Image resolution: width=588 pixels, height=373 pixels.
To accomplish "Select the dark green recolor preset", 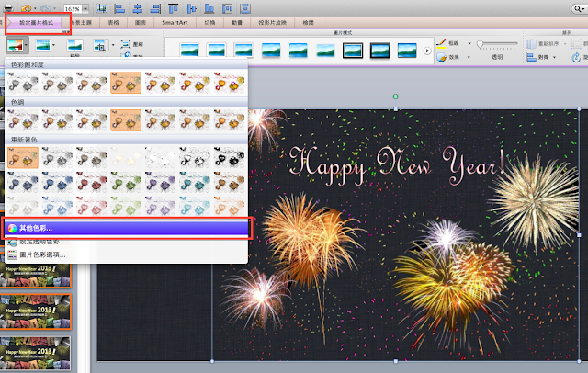I will pyautogui.click(x=126, y=183).
